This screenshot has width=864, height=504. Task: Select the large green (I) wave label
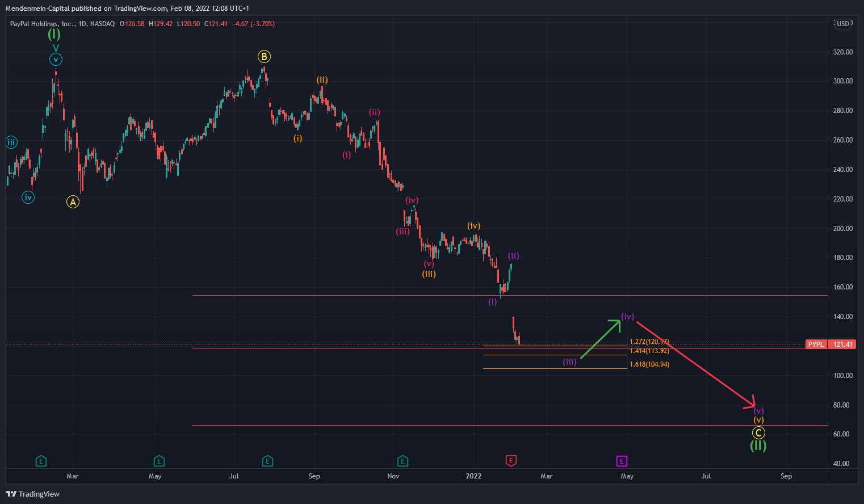pos(54,34)
